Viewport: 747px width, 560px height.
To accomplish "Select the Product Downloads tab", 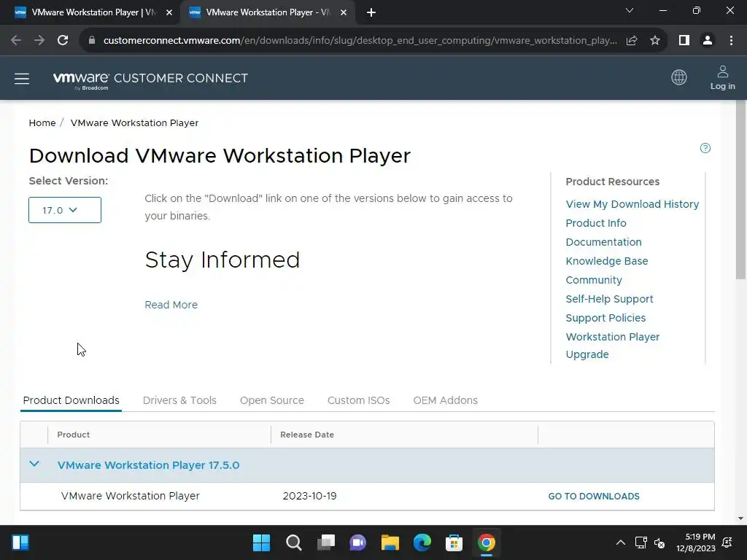I will pyautogui.click(x=71, y=400).
